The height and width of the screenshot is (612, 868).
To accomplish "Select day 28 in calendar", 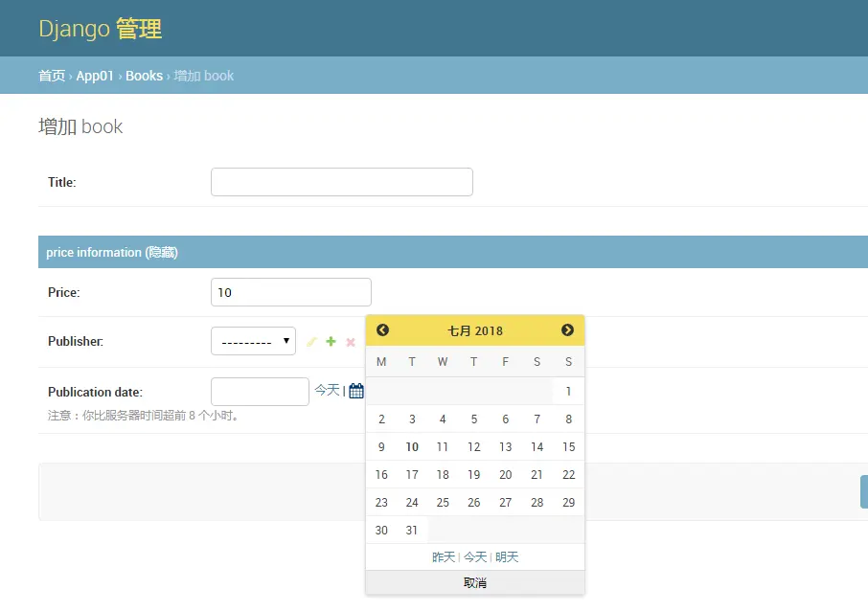I will [x=537, y=502].
